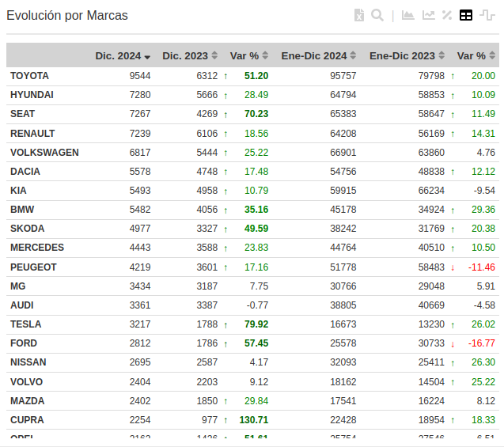Viewport: 504px width, 447px height.
Task: Export table to Excel file
Action: [359, 15]
